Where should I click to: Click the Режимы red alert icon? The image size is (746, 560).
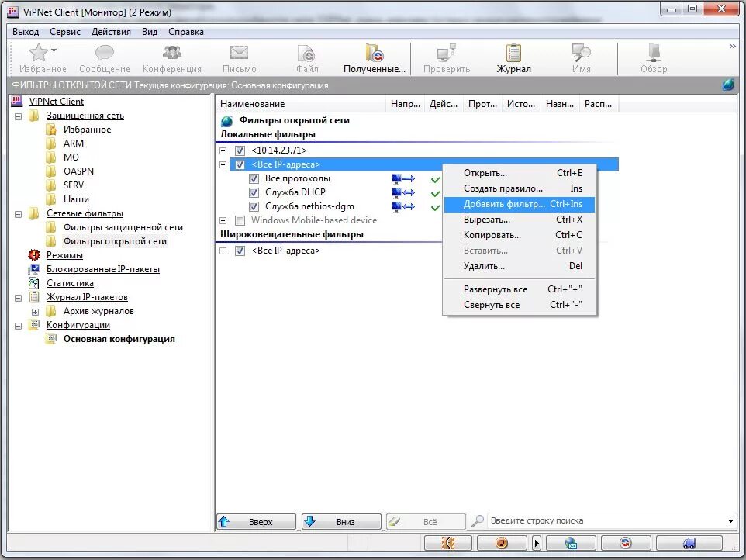34,255
